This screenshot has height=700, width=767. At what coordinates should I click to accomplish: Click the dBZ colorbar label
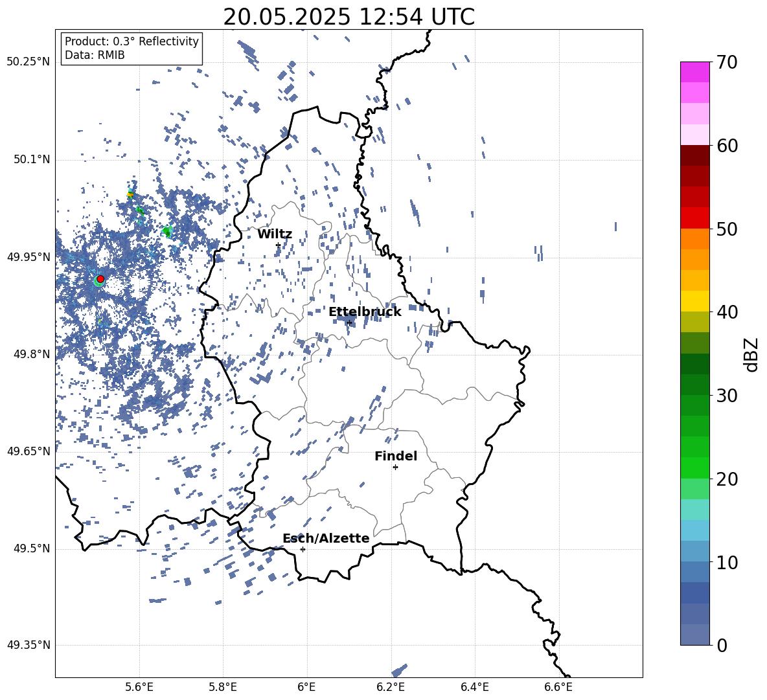(x=752, y=354)
